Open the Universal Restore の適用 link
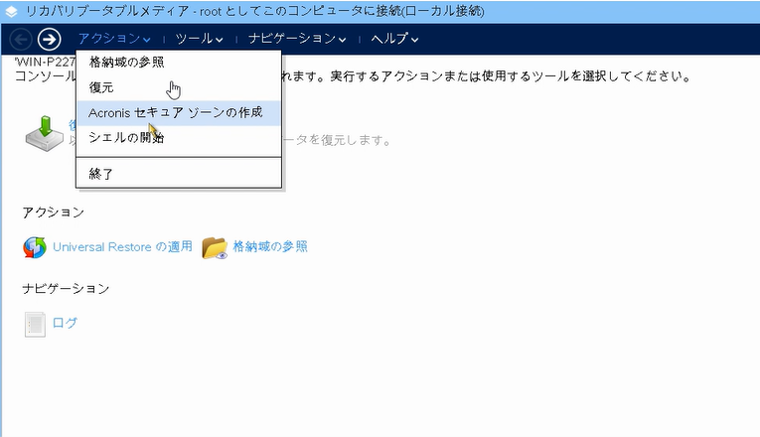 click(123, 247)
